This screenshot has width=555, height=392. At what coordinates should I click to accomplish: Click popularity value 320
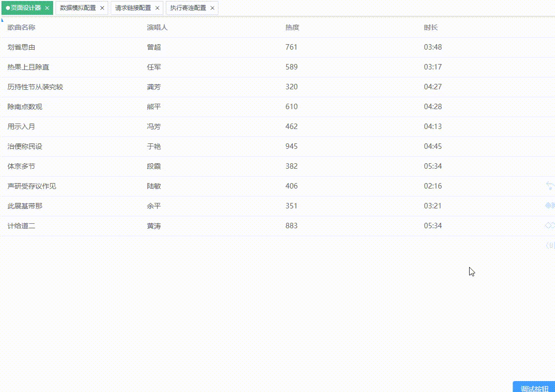(x=291, y=87)
